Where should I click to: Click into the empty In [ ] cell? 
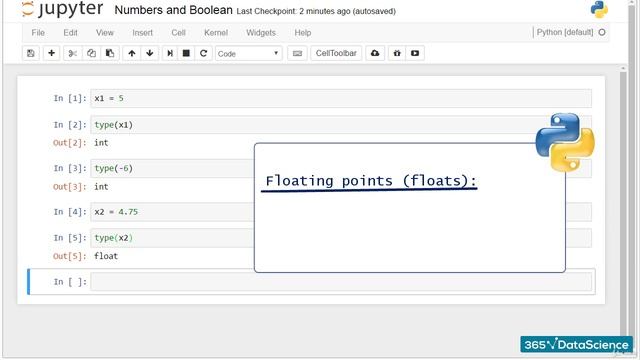pyautogui.click(x=341, y=282)
